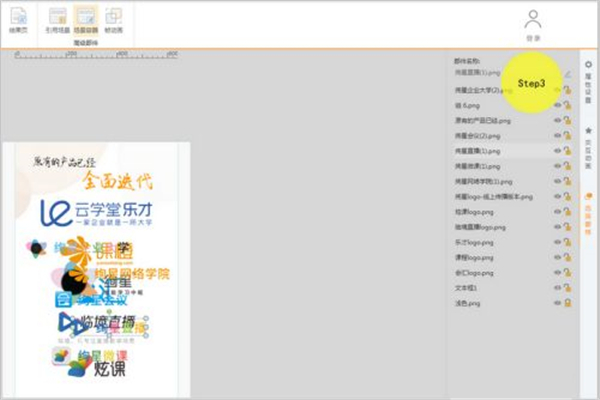Screen dimensions: 600x400
Task: Toggle visibility of the 文本框1 layer
Action: (558, 287)
